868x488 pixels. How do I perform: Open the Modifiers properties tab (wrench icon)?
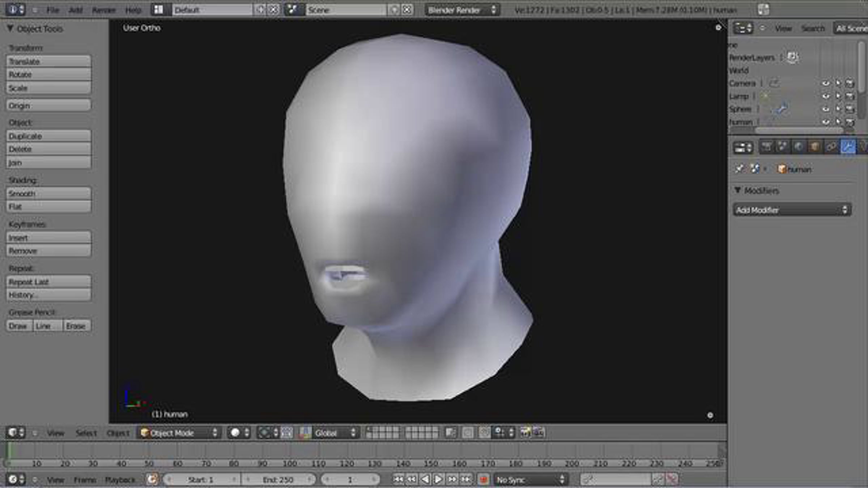coord(848,147)
